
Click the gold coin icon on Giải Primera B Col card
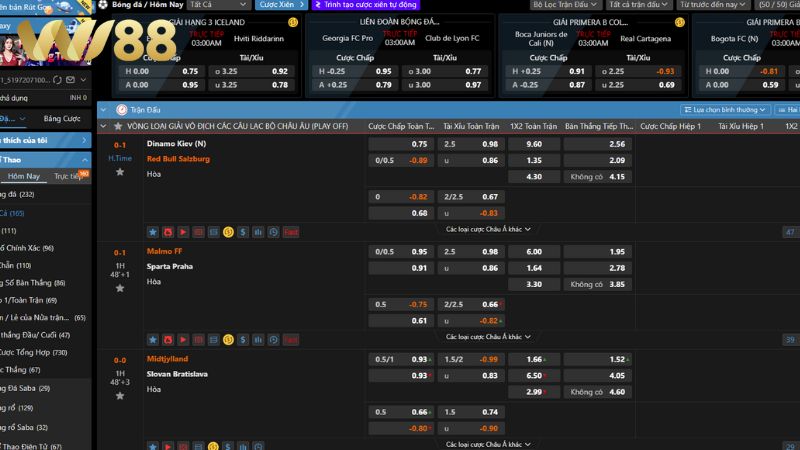click(x=680, y=22)
